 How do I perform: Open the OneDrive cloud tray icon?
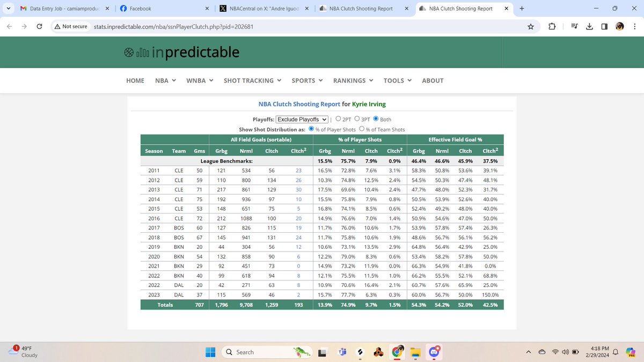tap(541, 352)
